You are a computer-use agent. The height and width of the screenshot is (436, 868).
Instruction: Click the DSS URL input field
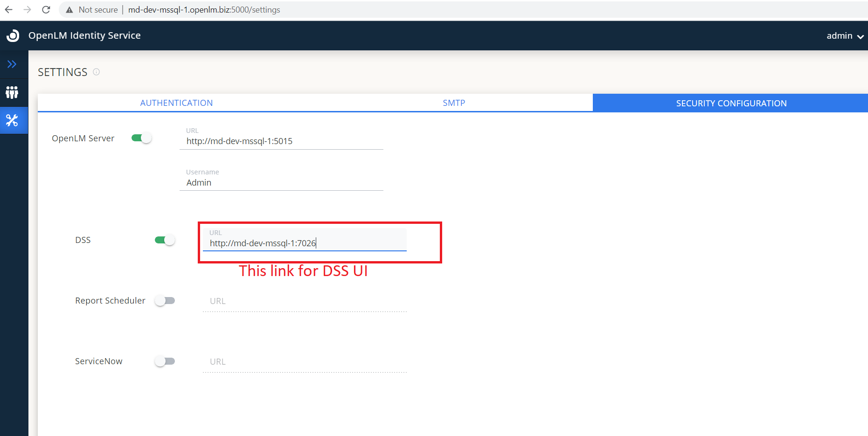305,243
